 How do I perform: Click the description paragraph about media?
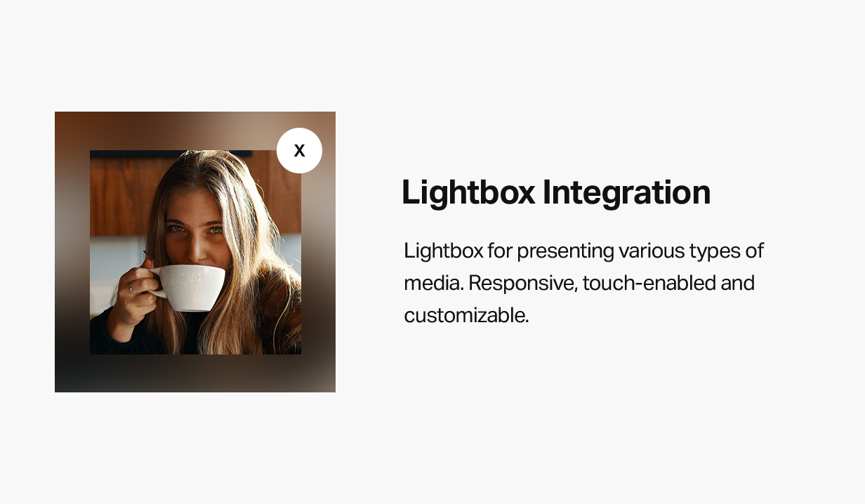(583, 283)
